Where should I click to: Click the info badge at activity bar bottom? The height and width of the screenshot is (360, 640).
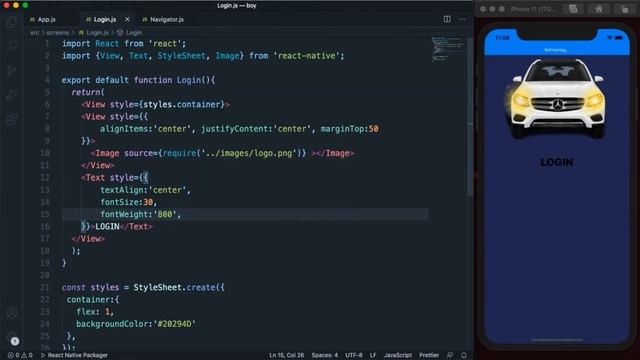[x=15, y=341]
